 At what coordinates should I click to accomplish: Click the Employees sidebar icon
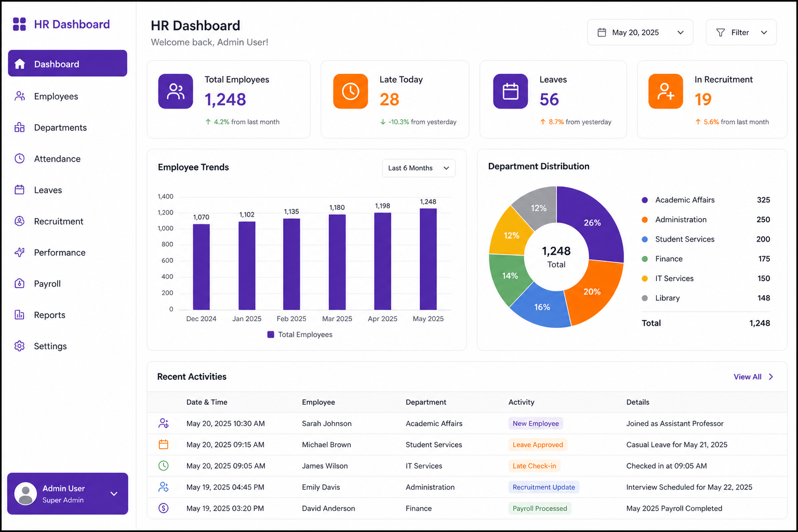pyautogui.click(x=20, y=96)
